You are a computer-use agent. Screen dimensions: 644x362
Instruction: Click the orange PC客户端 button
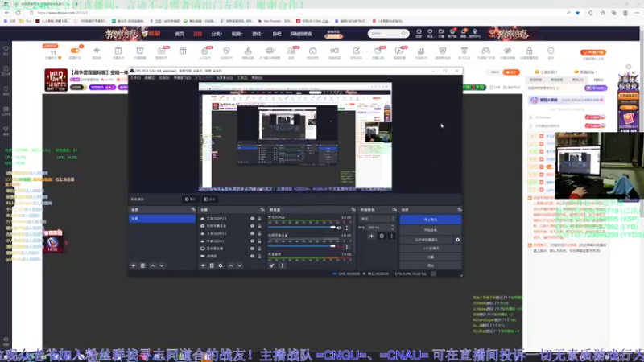click(x=593, y=52)
